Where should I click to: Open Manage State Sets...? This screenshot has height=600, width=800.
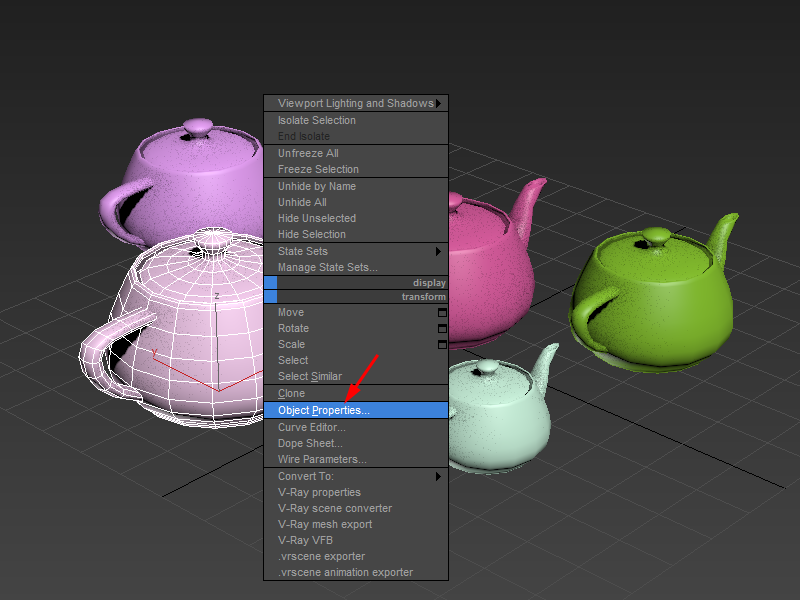[x=356, y=267]
